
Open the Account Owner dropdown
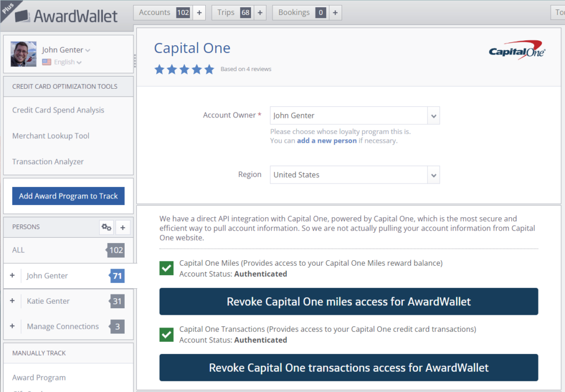click(434, 115)
